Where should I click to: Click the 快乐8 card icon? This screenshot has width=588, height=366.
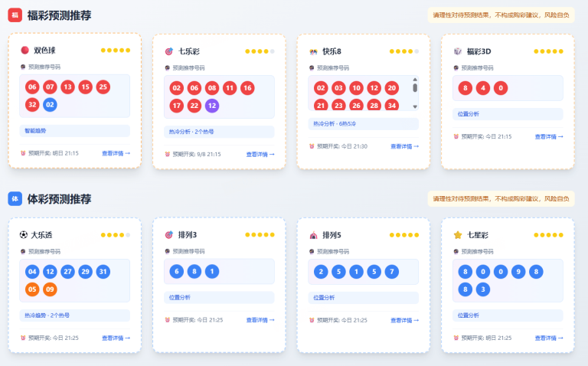(x=313, y=51)
